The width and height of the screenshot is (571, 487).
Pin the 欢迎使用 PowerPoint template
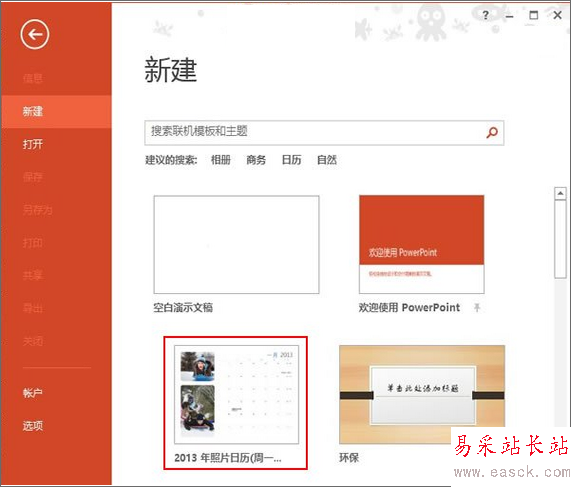pos(477,308)
